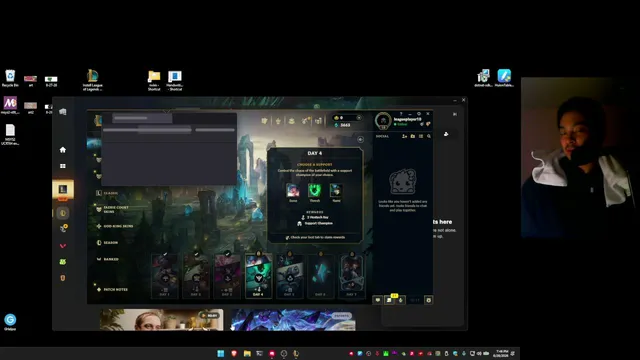The image size is (640, 360).
Task: Select Valorant red V icon in sidebar
Action: click(63, 246)
